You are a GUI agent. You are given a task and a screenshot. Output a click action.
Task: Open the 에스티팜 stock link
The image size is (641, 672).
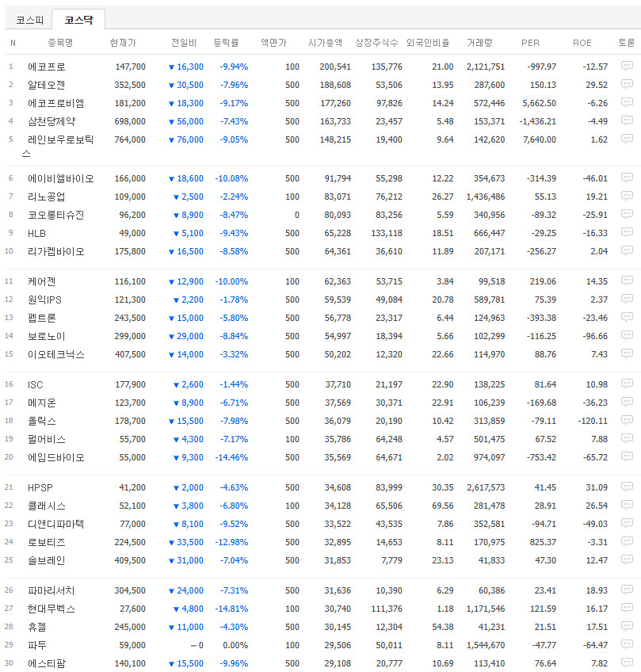(46, 663)
